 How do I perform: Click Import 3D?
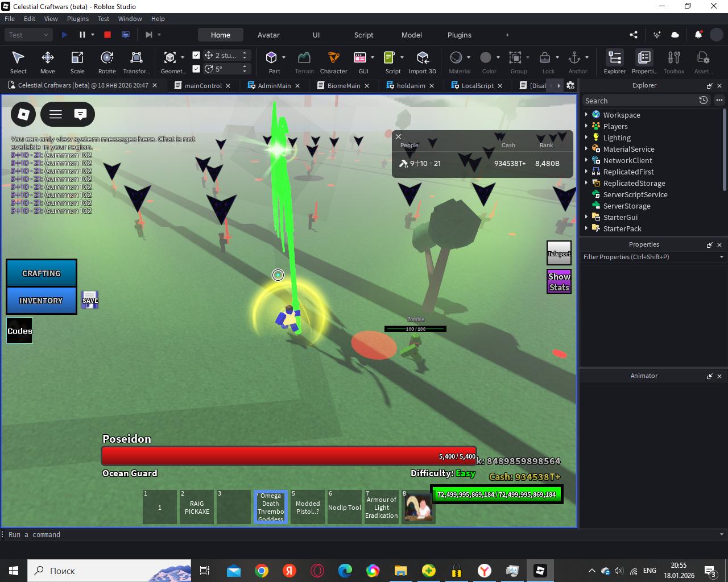[x=423, y=62]
